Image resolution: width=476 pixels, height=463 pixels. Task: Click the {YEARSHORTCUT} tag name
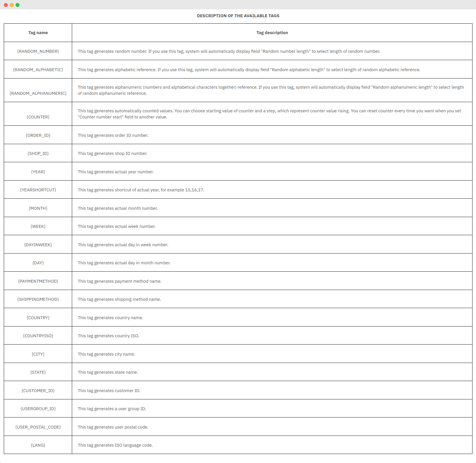point(38,190)
